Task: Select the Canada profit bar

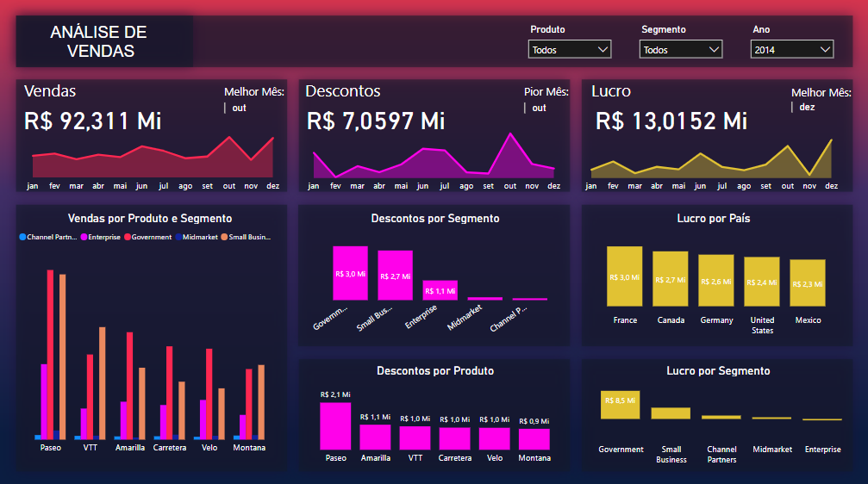Action: pos(671,279)
